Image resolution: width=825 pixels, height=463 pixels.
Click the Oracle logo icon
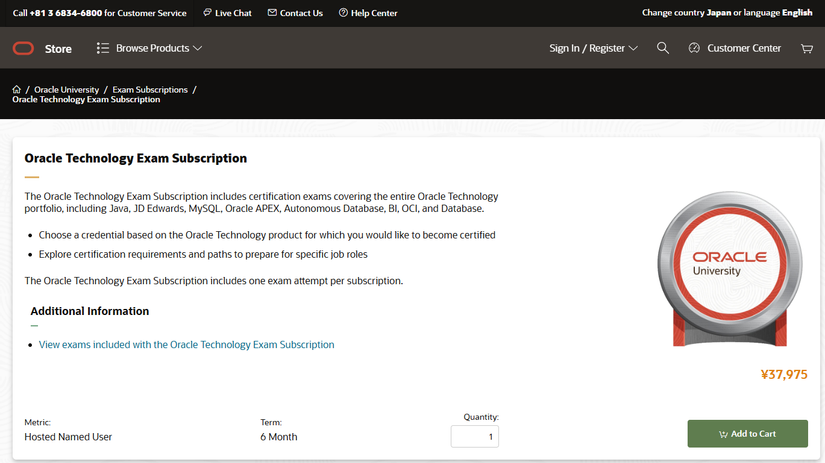click(x=23, y=48)
